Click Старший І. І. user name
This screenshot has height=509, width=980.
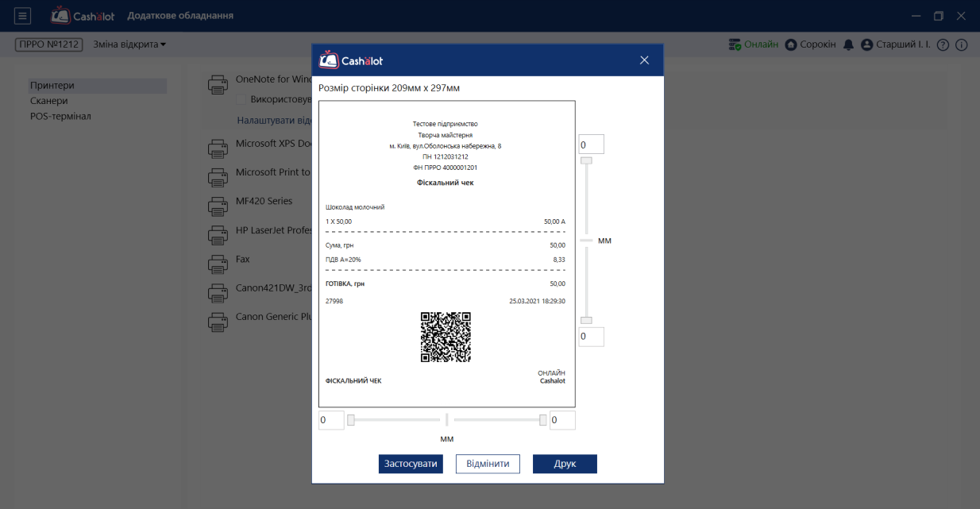coord(903,44)
